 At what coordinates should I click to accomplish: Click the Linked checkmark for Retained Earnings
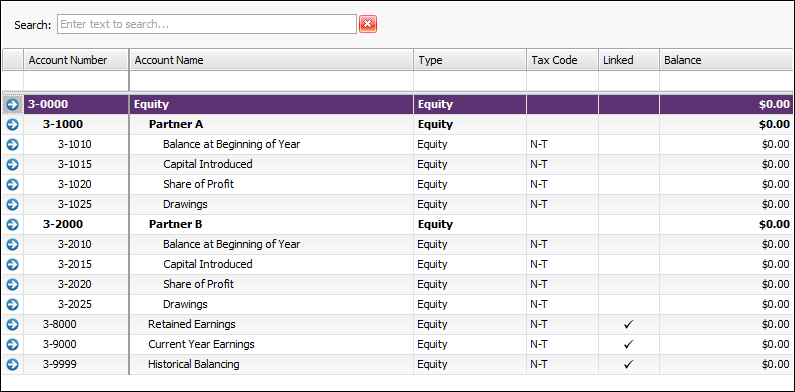pyautogui.click(x=629, y=325)
